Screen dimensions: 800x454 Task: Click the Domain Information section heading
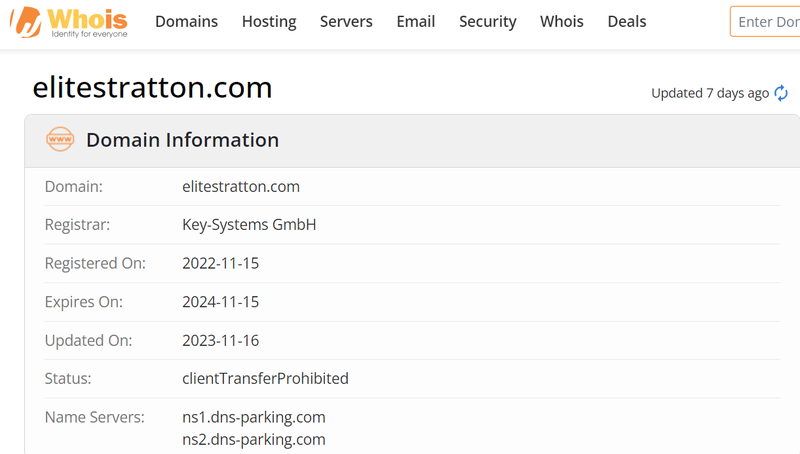tap(183, 140)
